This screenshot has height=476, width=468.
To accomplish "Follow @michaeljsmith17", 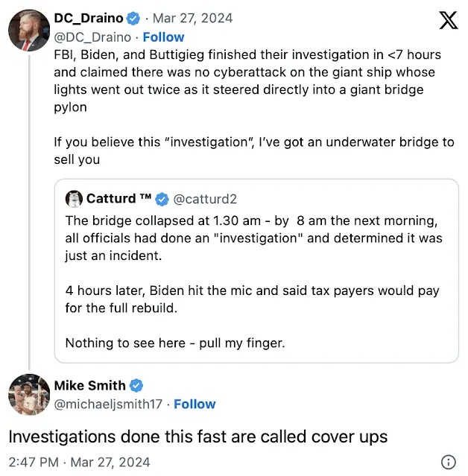I will [x=195, y=404].
